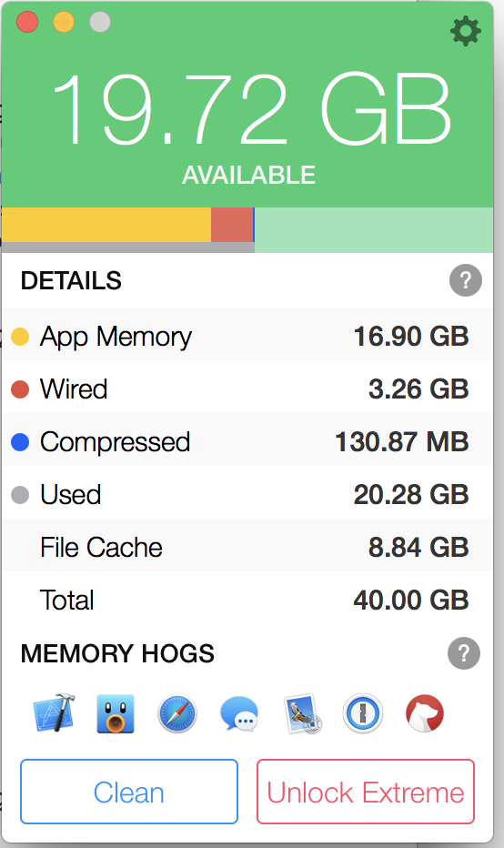Click the Safari compass icon
The width and height of the screenshot is (504, 848).
pyautogui.click(x=176, y=714)
